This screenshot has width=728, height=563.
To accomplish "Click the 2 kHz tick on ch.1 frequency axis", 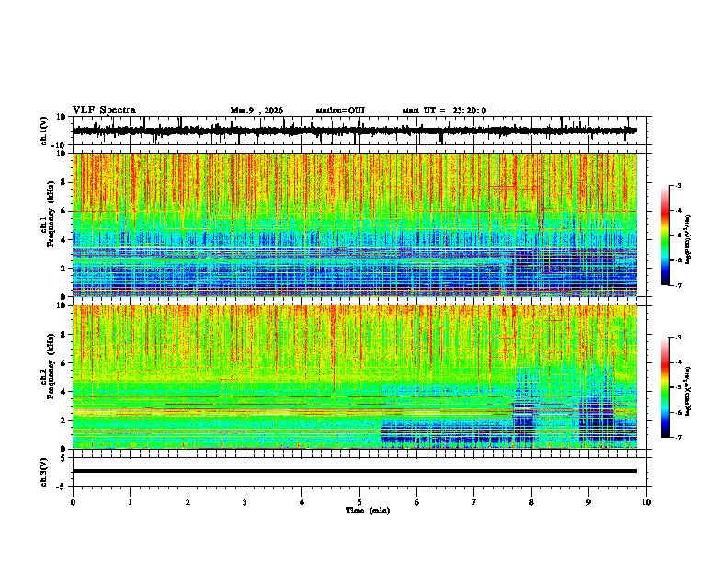I will pyautogui.click(x=64, y=268).
